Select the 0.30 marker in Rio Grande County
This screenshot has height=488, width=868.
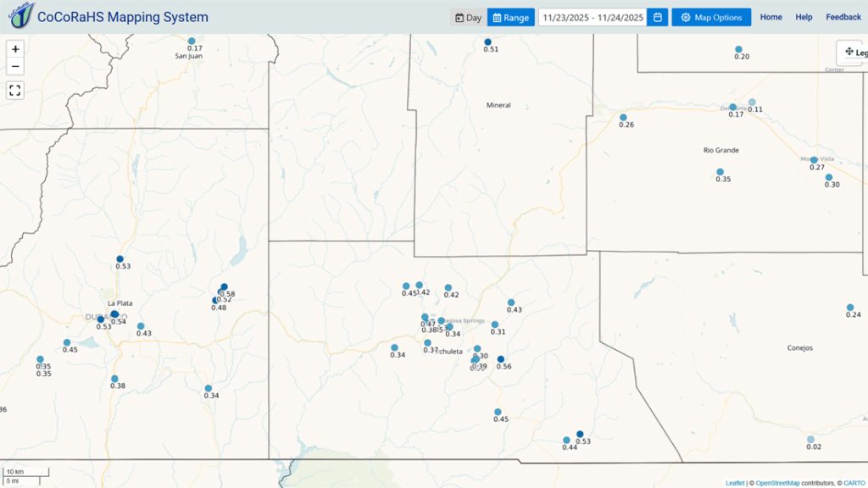pyautogui.click(x=829, y=178)
